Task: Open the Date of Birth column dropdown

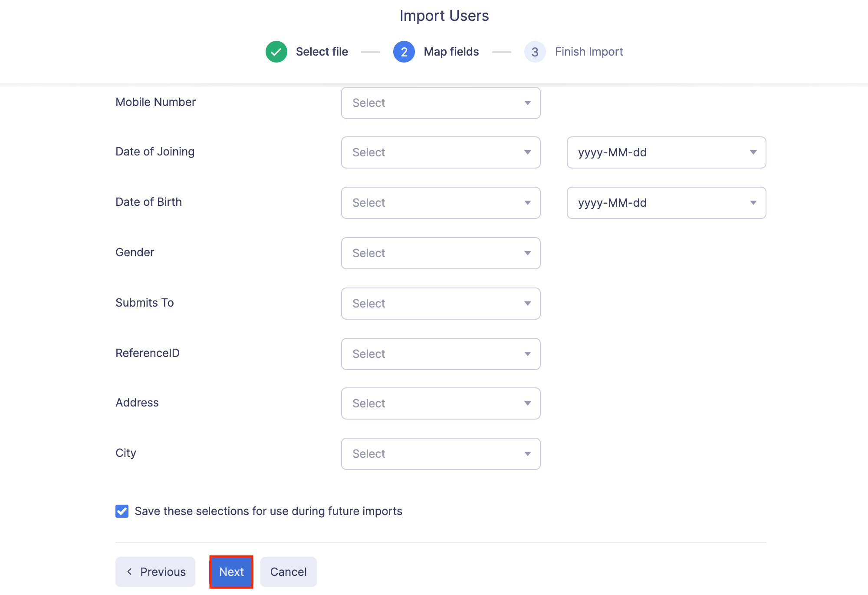Action: coord(441,203)
